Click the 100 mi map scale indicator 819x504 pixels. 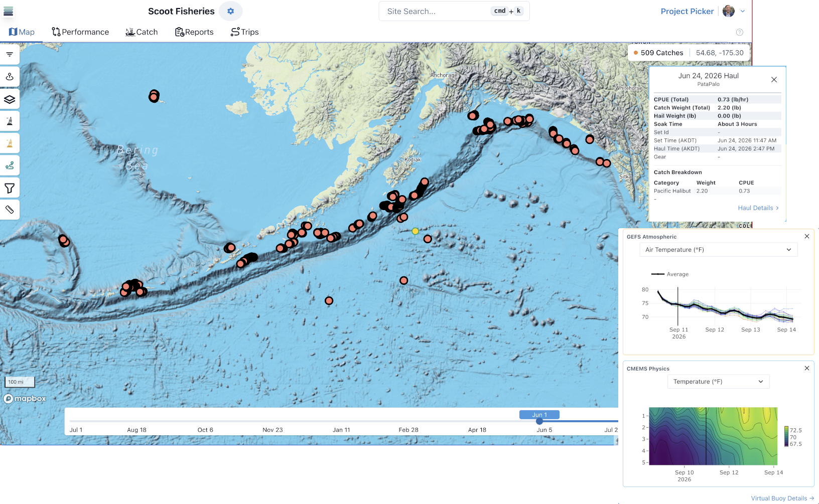(20, 382)
